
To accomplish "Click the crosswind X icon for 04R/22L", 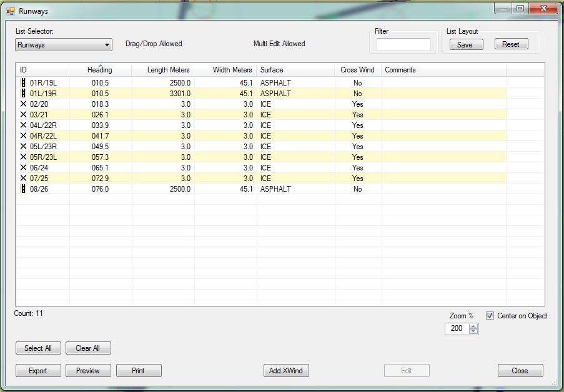I will tap(23, 136).
